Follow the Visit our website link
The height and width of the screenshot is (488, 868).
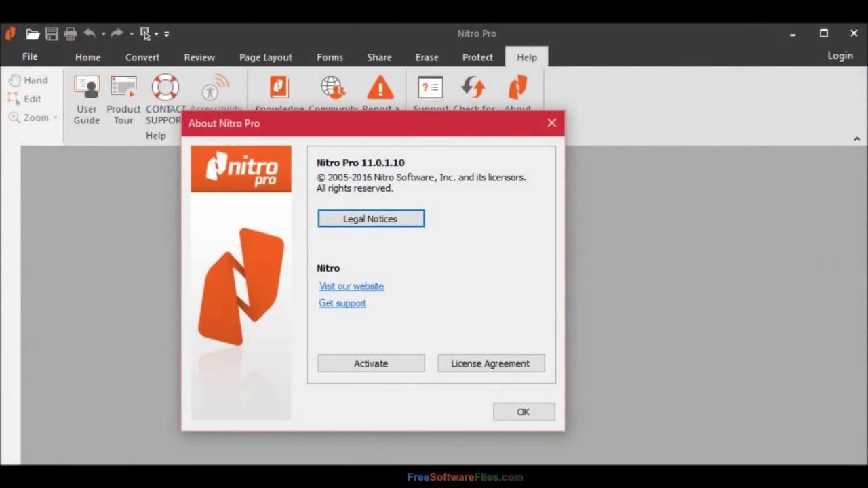pyautogui.click(x=351, y=286)
